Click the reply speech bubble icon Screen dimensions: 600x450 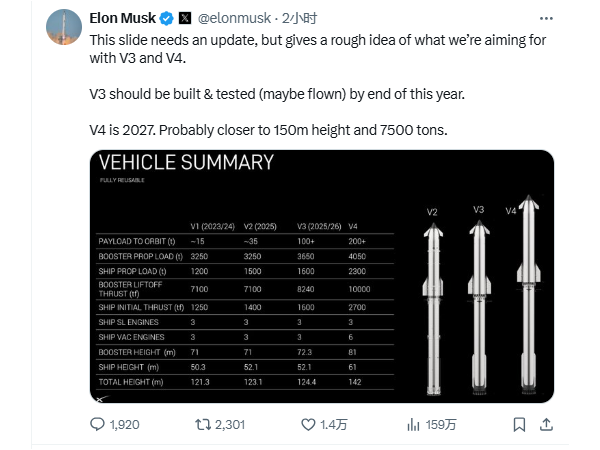pyautogui.click(x=97, y=424)
